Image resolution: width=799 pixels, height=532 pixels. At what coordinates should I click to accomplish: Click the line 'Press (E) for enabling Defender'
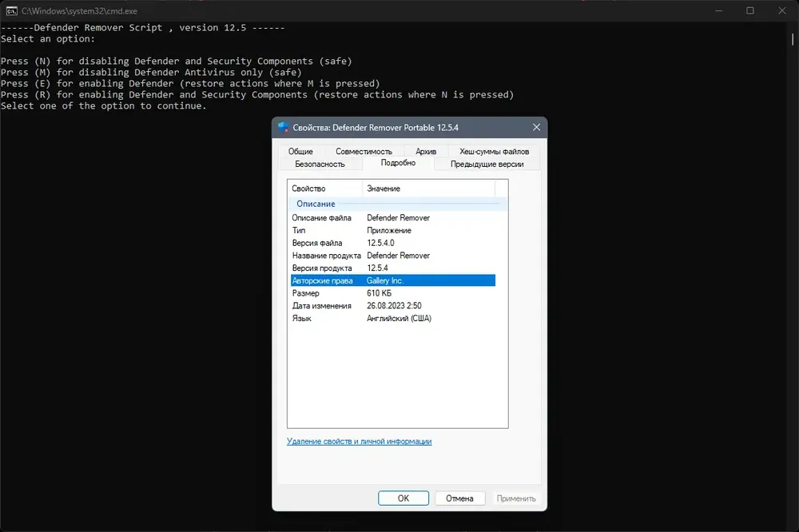190,84
